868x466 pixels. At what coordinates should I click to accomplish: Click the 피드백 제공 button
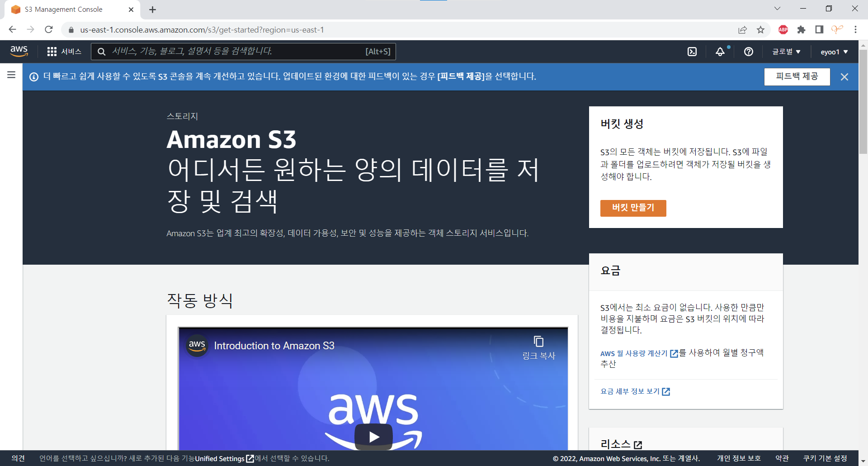pos(797,76)
